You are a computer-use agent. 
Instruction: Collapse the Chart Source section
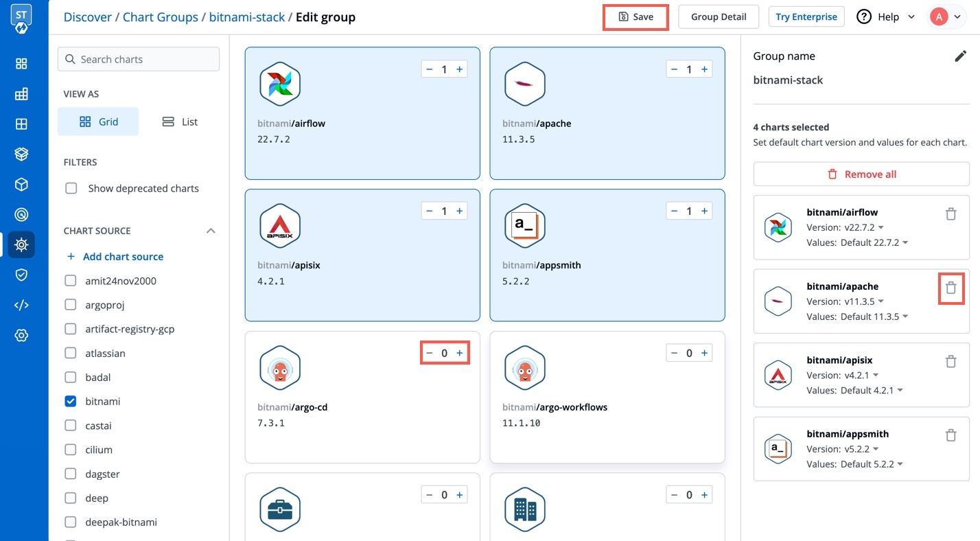[211, 231]
